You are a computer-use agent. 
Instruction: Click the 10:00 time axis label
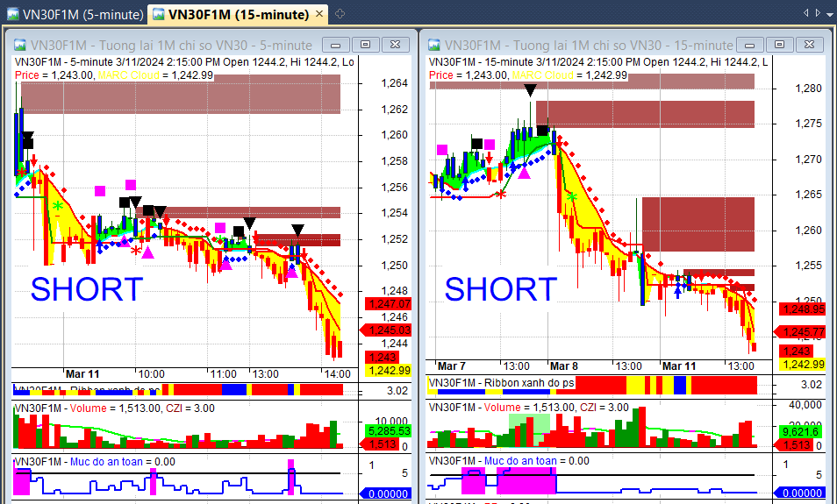coord(151,374)
